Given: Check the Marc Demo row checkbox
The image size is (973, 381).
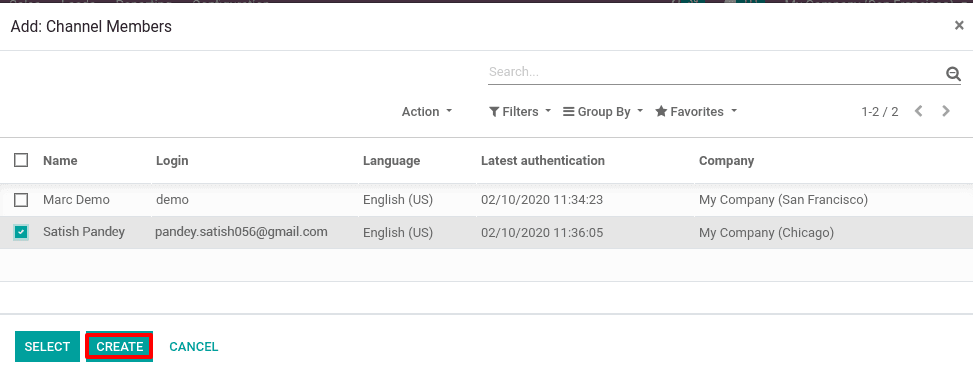Looking at the screenshot, I should pos(21,200).
